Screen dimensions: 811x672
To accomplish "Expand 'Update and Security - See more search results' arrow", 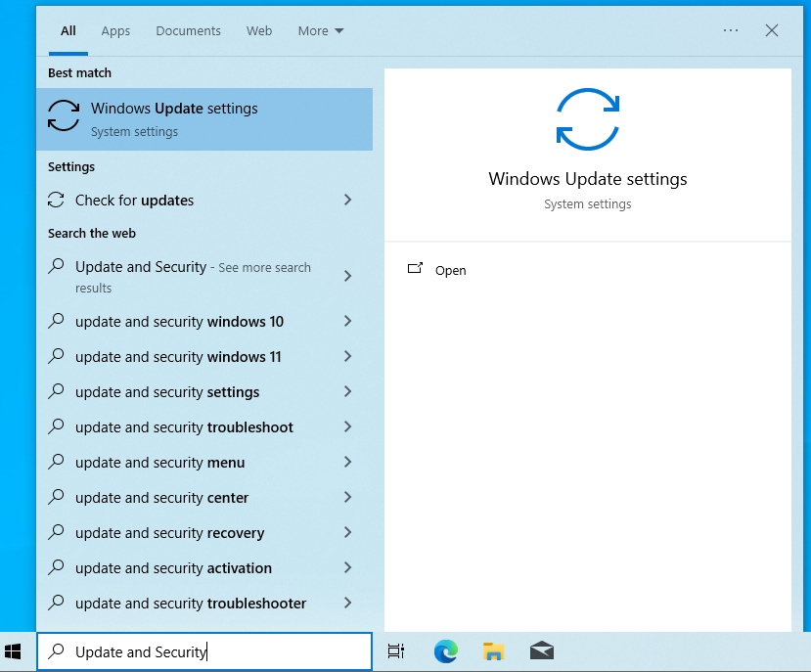I will coord(347,276).
